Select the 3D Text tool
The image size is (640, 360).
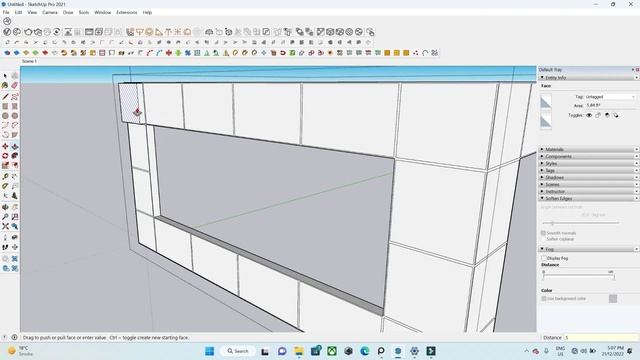(15, 196)
